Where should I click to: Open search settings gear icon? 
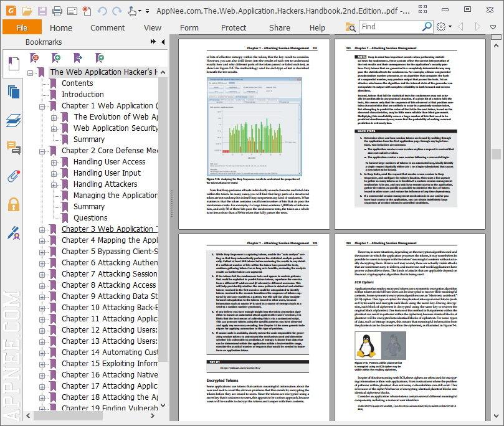coord(441,27)
